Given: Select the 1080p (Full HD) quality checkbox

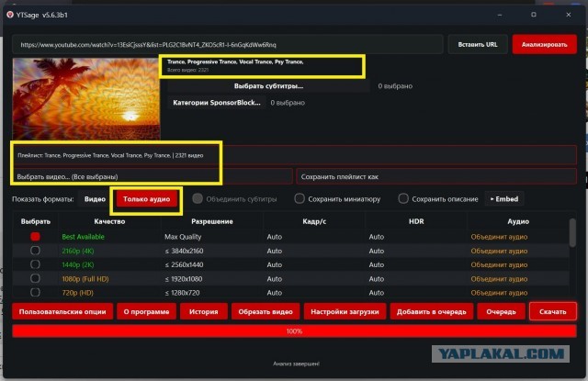Looking at the screenshot, I should 35,279.
